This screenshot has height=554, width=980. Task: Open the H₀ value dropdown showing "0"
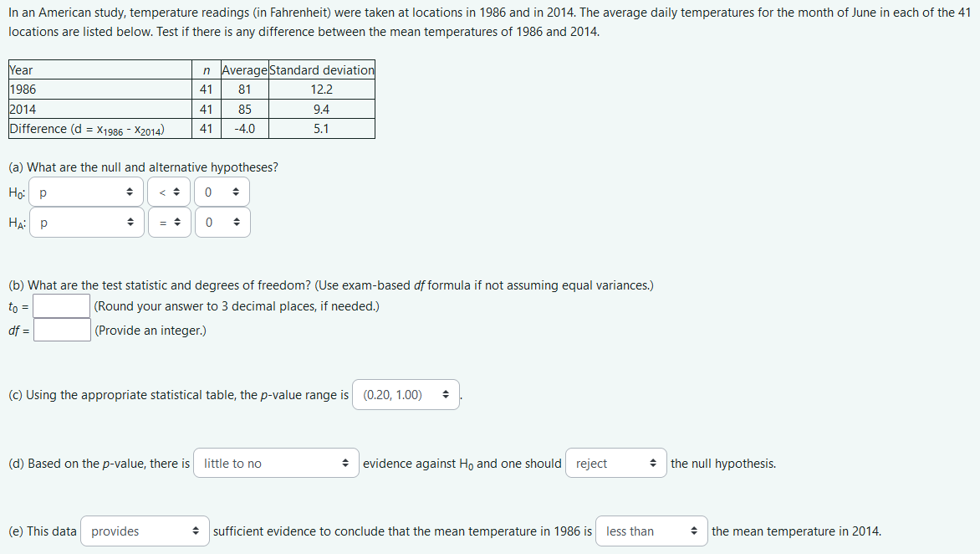(x=222, y=192)
